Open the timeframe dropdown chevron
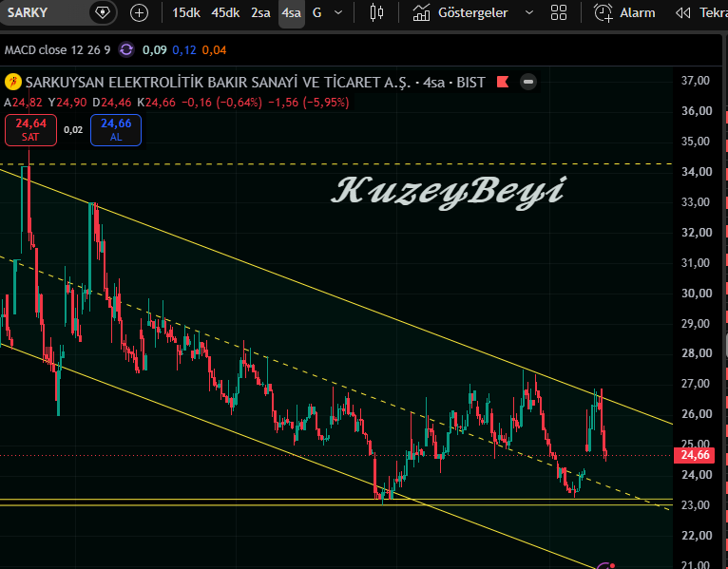Screen dimensions: 728x569 pyautogui.click(x=338, y=12)
